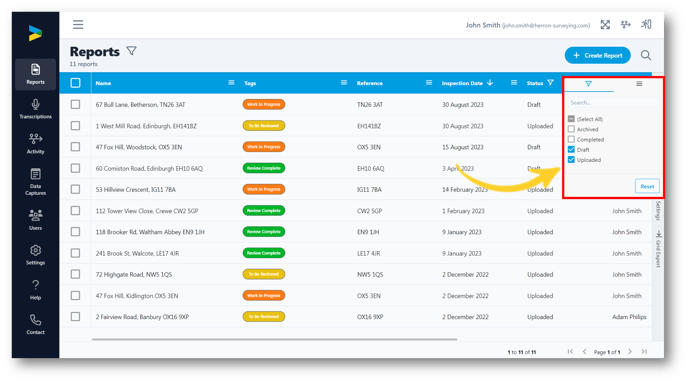Click the magnifier search icon beside Create Report

click(x=645, y=55)
